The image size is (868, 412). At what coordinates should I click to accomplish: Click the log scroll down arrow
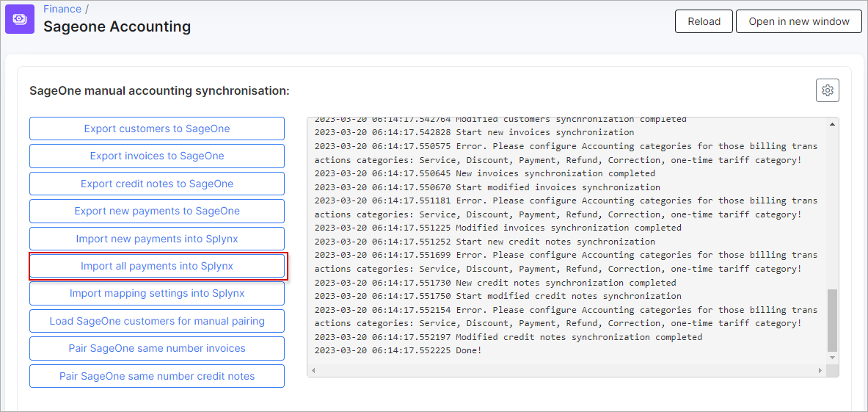(x=831, y=358)
